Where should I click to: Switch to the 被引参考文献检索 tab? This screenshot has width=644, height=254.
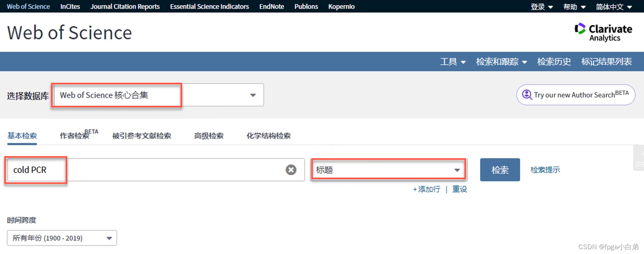(x=142, y=136)
